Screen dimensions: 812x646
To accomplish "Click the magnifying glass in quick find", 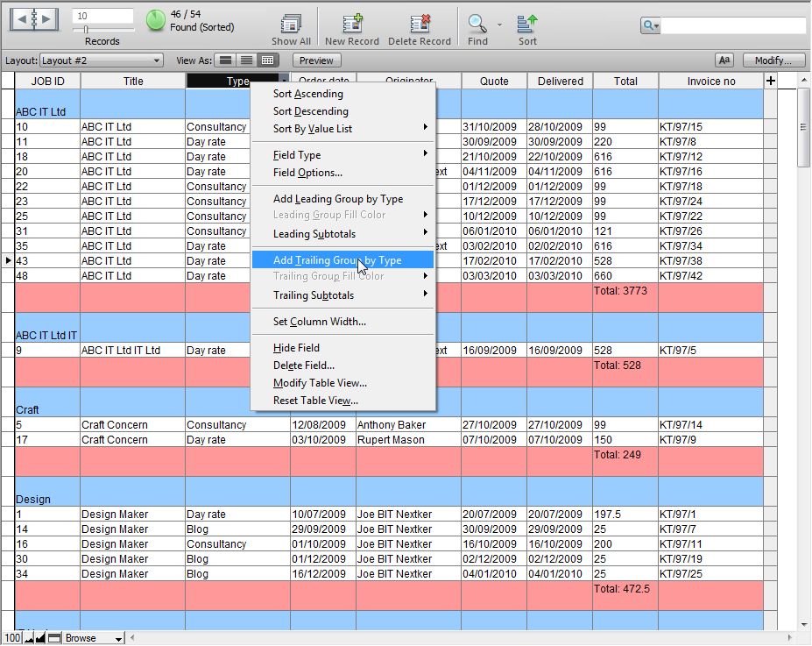I will point(647,25).
